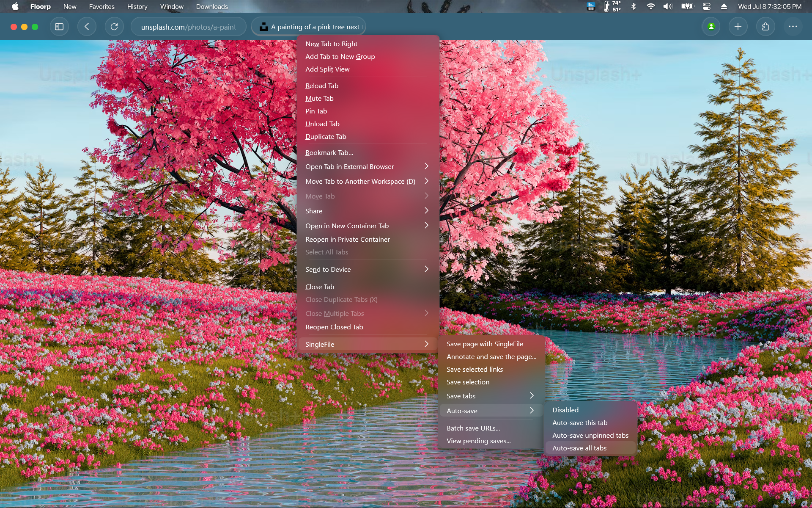
Task: Open Batch save URLs…
Action: tap(491, 428)
